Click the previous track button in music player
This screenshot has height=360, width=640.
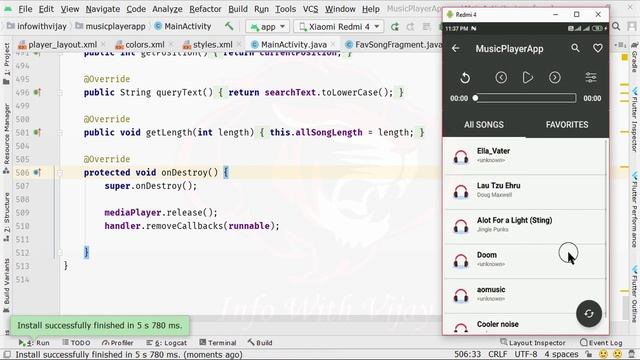(501, 78)
